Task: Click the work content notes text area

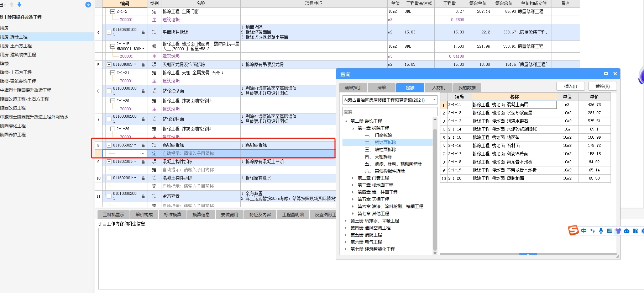Action: coord(217,259)
